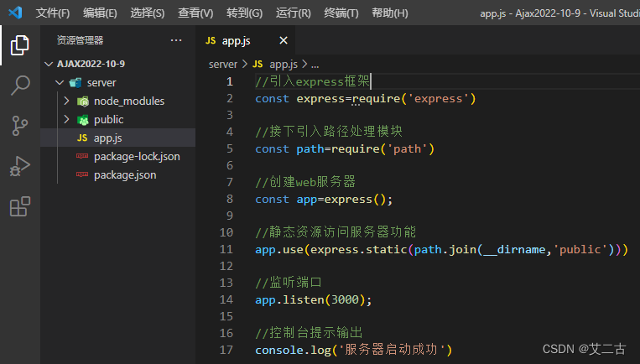Collapse the server folder chevron
The image size is (640, 364).
click(x=60, y=82)
